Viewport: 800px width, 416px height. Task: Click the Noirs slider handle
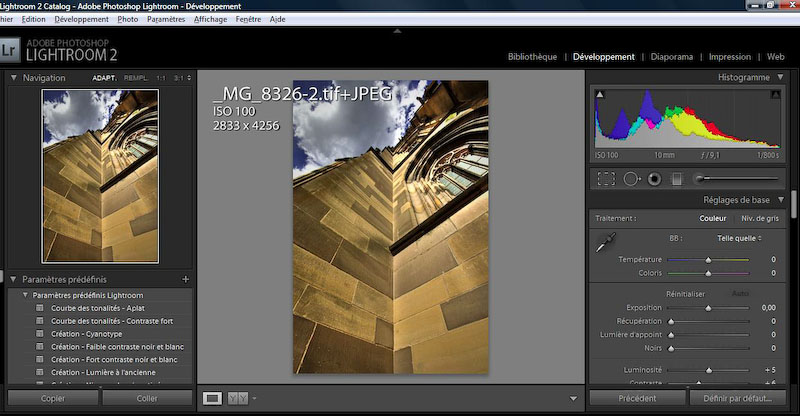[x=671, y=349]
